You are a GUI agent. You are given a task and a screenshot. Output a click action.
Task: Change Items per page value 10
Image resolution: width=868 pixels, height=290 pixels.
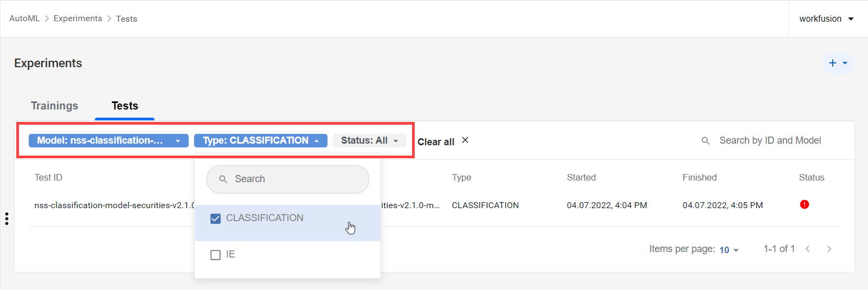pos(729,250)
